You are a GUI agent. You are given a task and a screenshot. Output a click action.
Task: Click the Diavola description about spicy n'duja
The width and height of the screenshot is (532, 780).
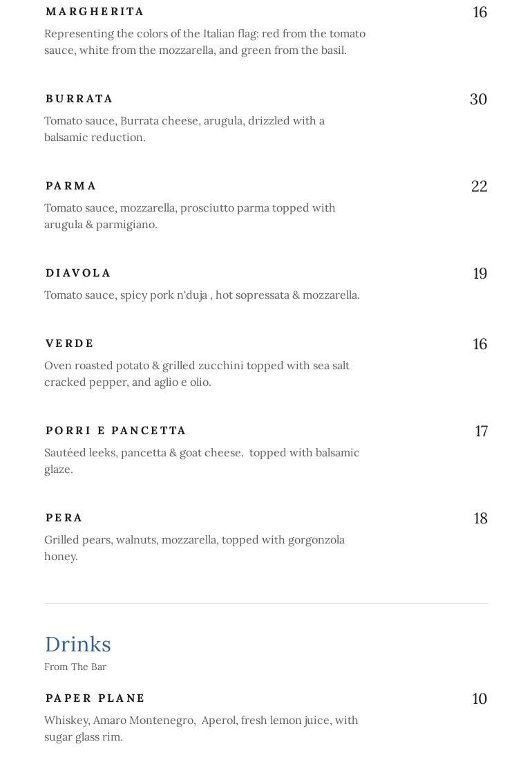[x=202, y=295]
